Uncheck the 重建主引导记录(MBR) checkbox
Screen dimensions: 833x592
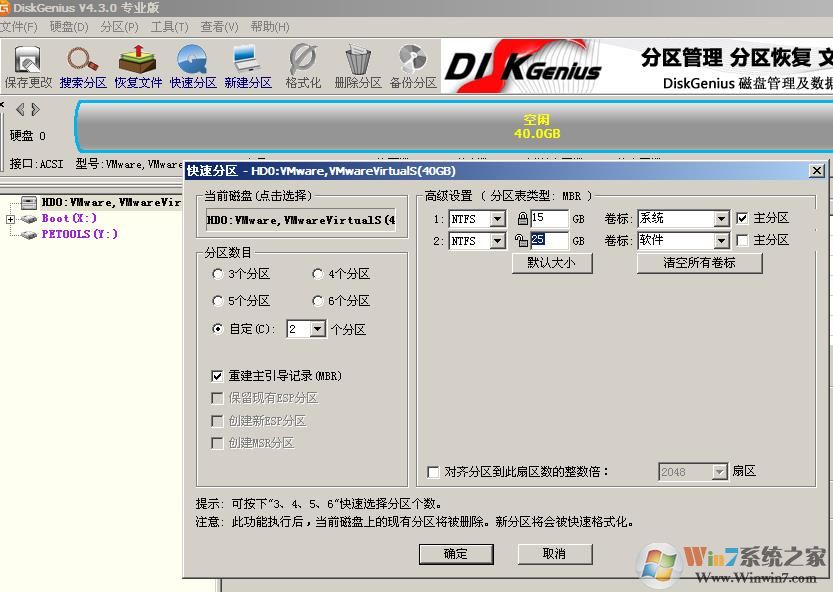(217, 376)
